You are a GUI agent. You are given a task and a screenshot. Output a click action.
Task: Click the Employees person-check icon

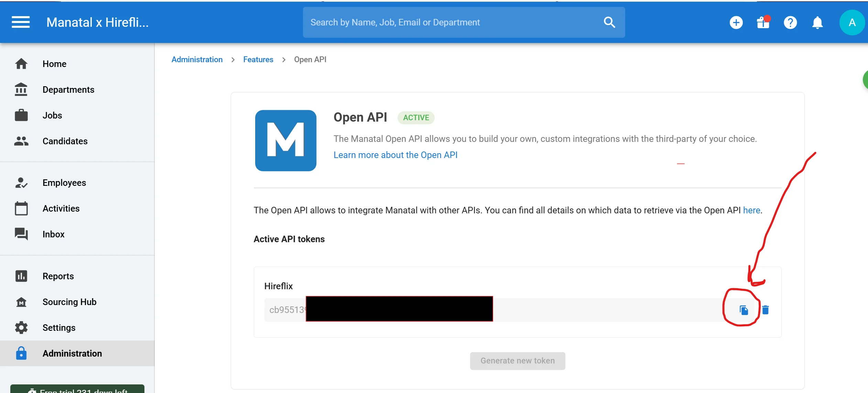21,183
